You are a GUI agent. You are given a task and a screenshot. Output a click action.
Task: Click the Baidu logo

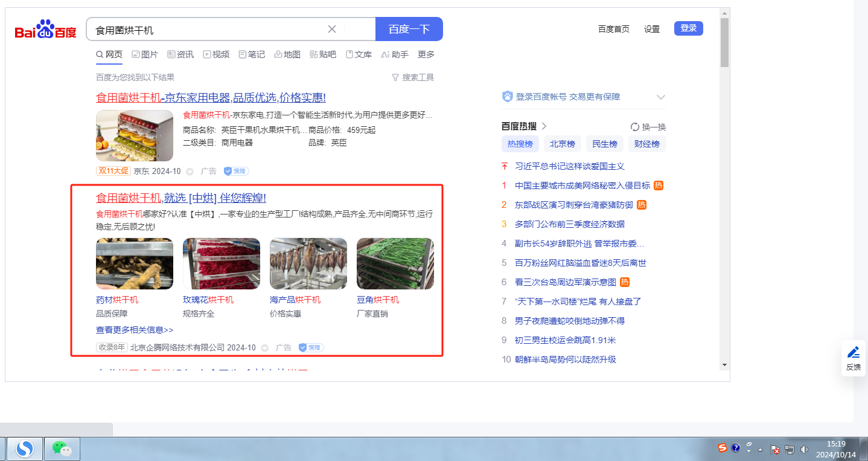tap(46, 30)
